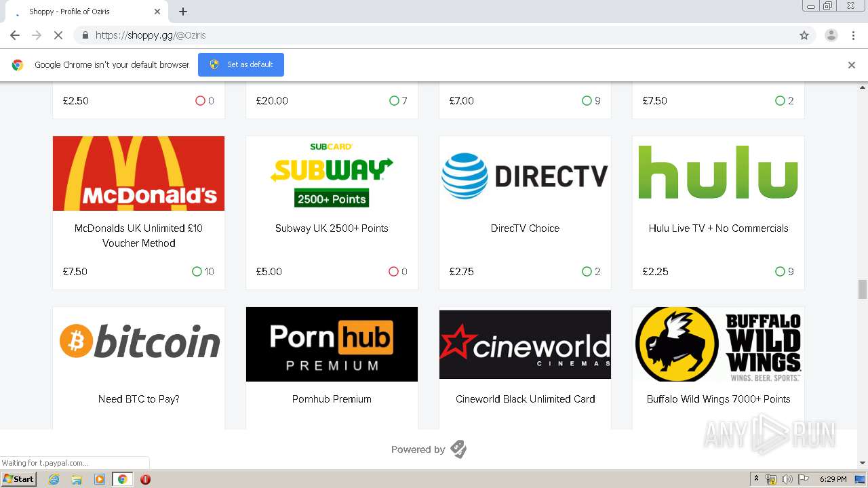Select the Shoppy - Profile of Oziris tab

coord(87,12)
